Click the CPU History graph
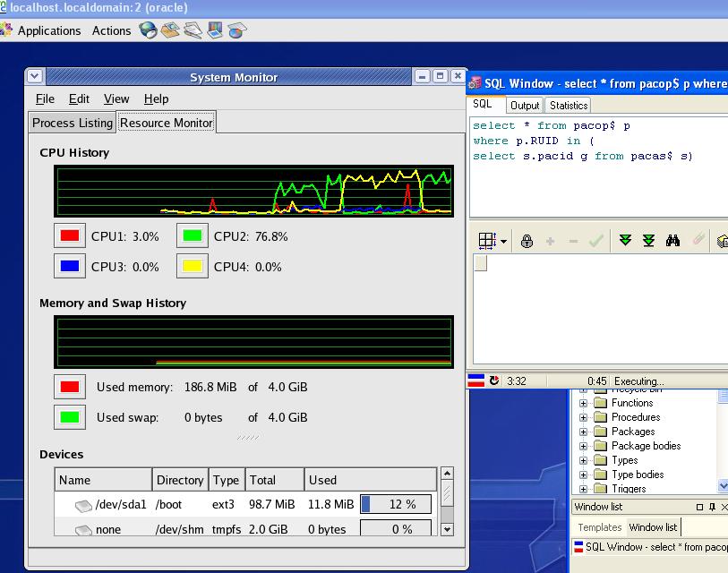The width and height of the screenshot is (728, 573). click(253, 191)
